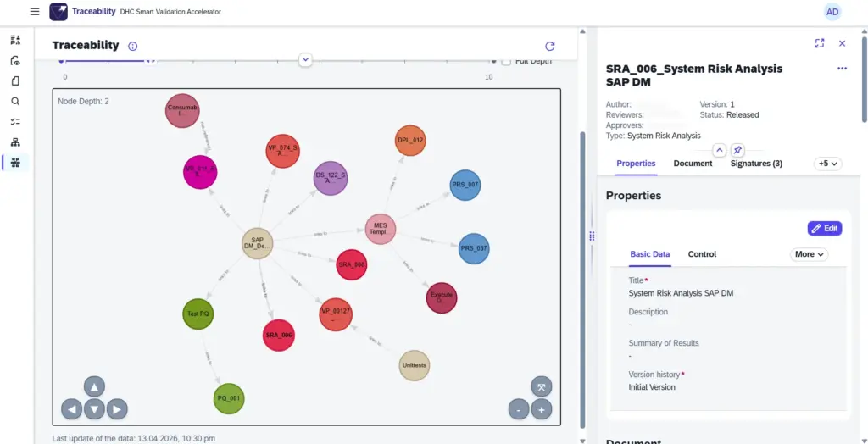
Task: Pan the graph up with arrow button
Action: tap(94, 386)
